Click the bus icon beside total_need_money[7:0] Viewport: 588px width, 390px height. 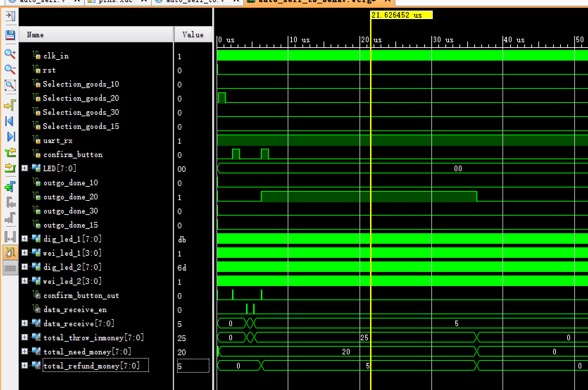(x=36, y=351)
